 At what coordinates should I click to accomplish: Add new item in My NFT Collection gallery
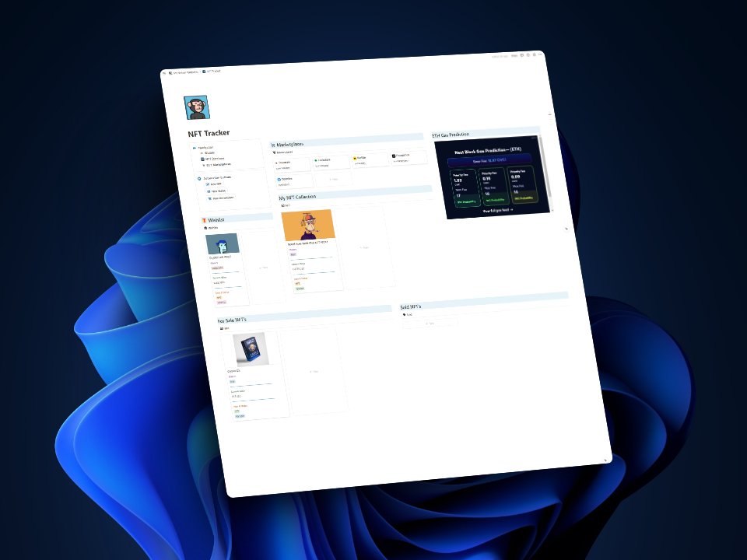pyautogui.click(x=365, y=247)
